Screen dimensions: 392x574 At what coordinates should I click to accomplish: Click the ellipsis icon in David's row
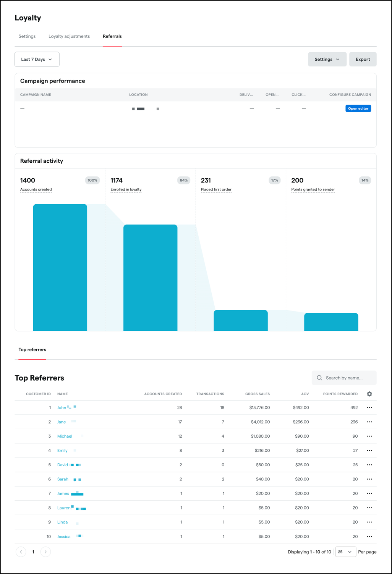(x=369, y=465)
